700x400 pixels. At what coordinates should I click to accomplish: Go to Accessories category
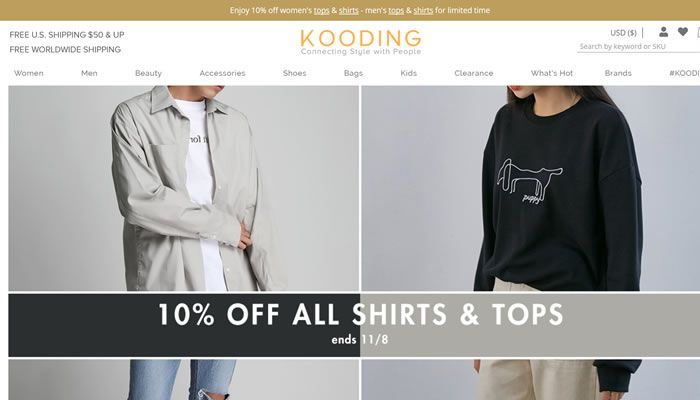(222, 73)
